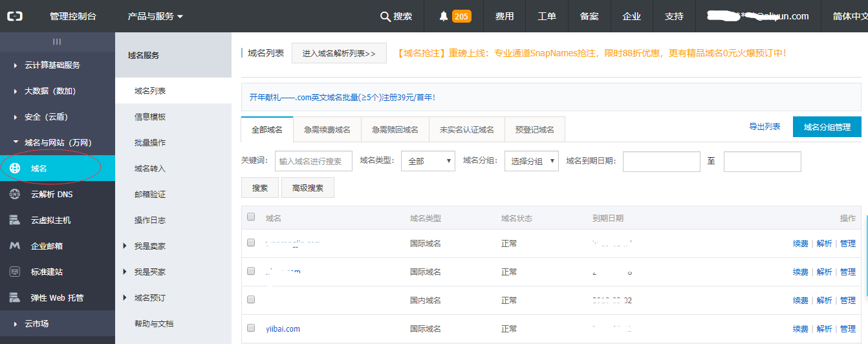Click the Aliyun logo icon
Screen dimensions: 868x344
point(15,16)
